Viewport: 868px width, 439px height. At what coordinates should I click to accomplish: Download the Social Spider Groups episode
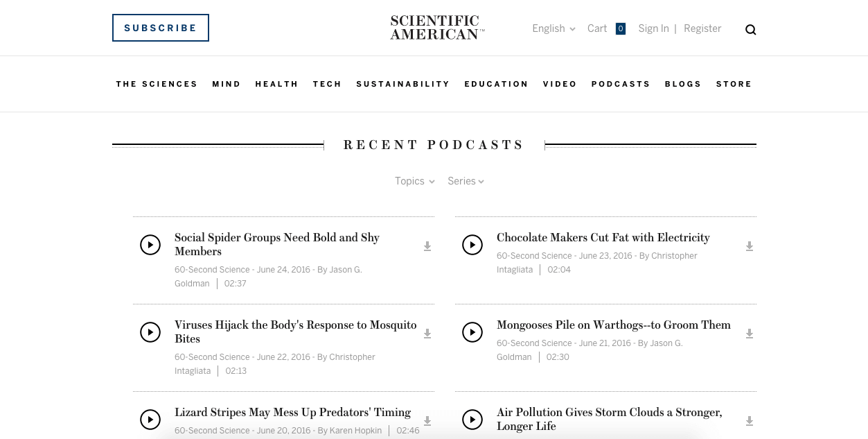click(x=427, y=246)
